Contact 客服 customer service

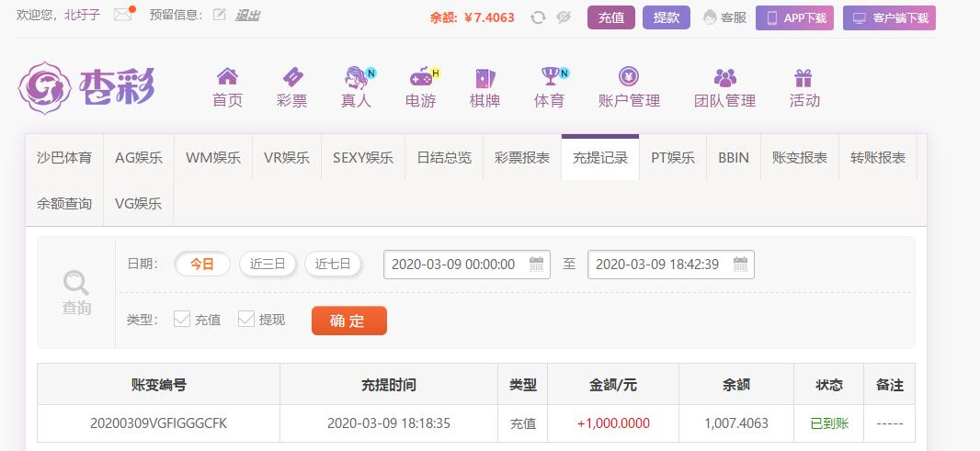coord(725,17)
